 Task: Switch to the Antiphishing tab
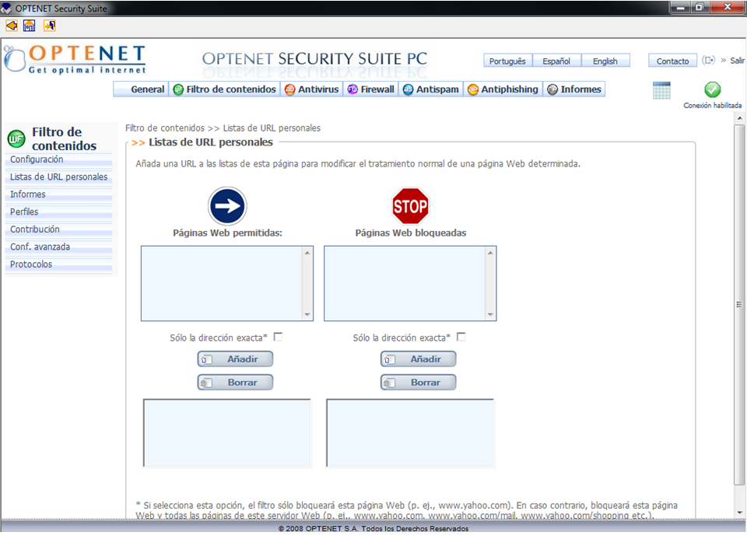(x=503, y=89)
